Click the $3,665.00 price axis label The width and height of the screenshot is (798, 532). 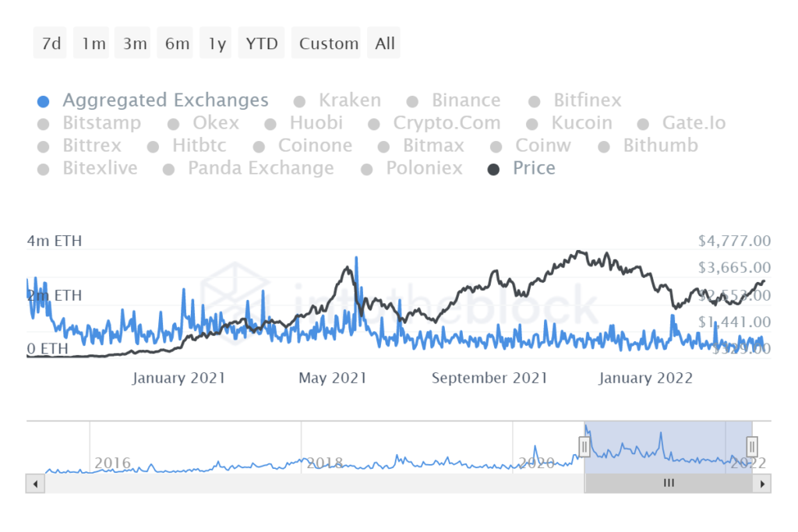coord(734,267)
